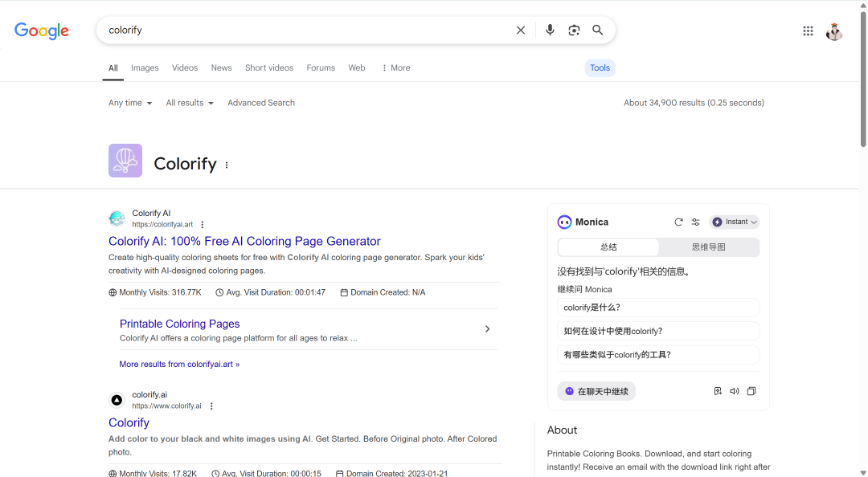The width and height of the screenshot is (868, 477).
Task: Switch to the Short videos tab
Action: [x=269, y=67]
